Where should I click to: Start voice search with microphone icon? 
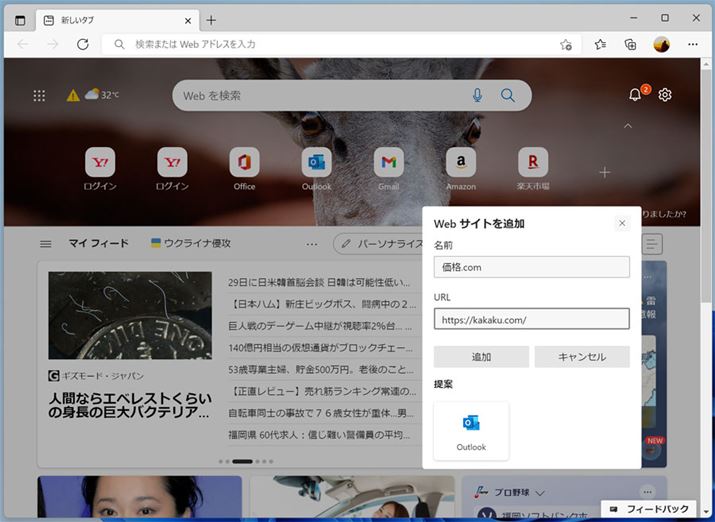point(477,95)
